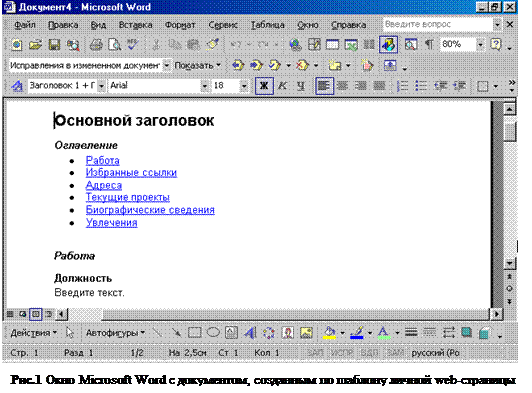Click the vertical scrollbar down arrow
Image resolution: width=532 pixels, height=393 pixels.
tap(509, 263)
